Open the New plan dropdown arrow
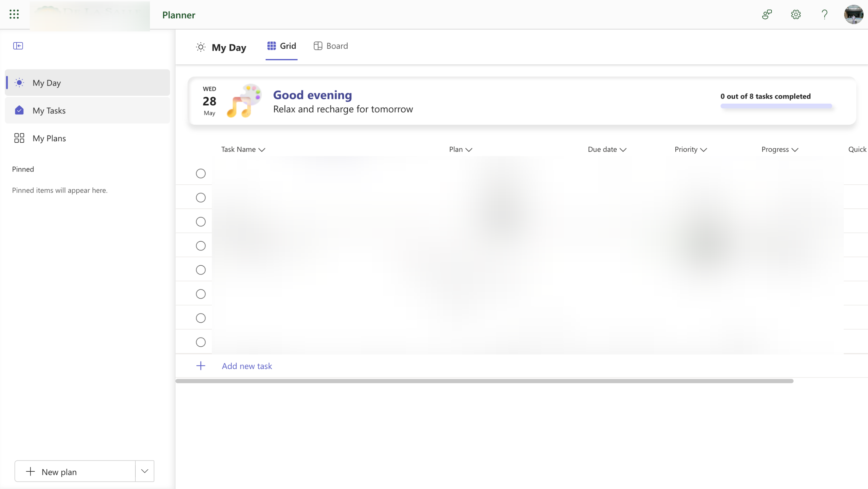Screen dimensions: 868x489 (145, 471)
